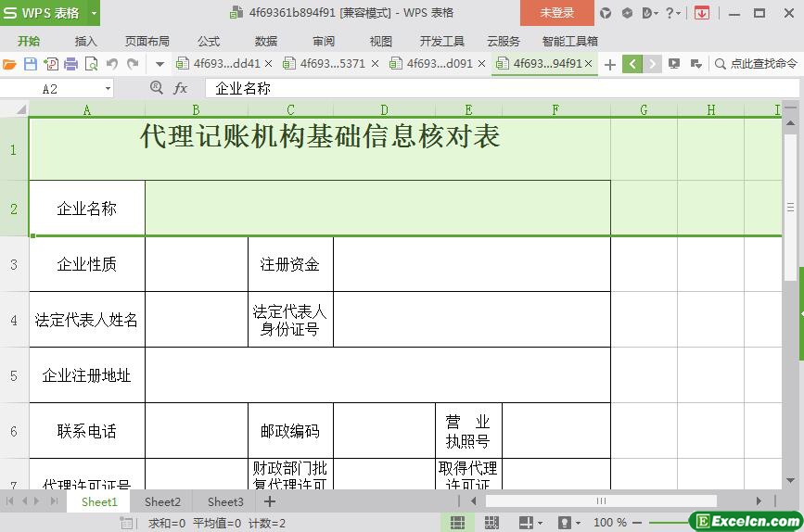
Task: Switch to Sheet2 tab
Action: (x=162, y=501)
